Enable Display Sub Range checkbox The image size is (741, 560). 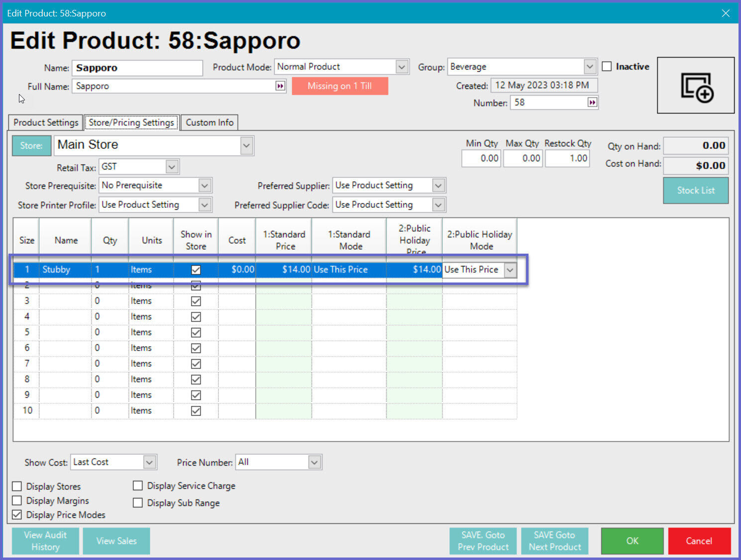pos(138,503)
